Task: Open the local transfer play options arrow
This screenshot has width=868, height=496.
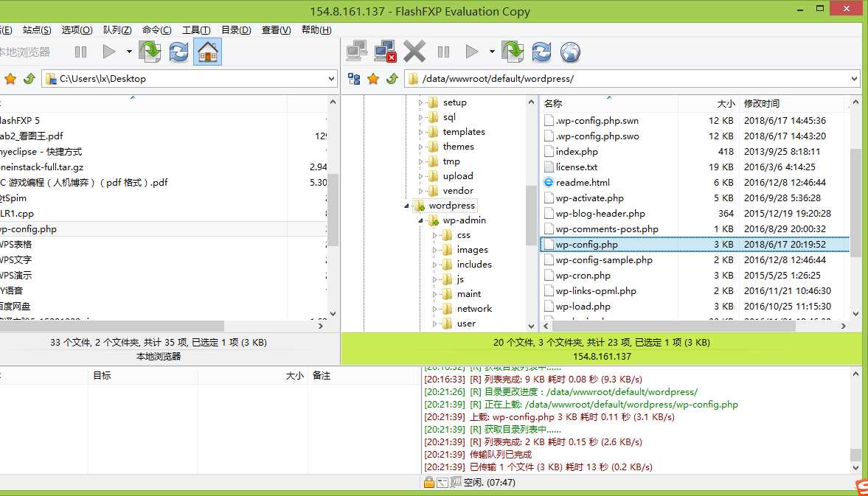Action: coord(129,52)
